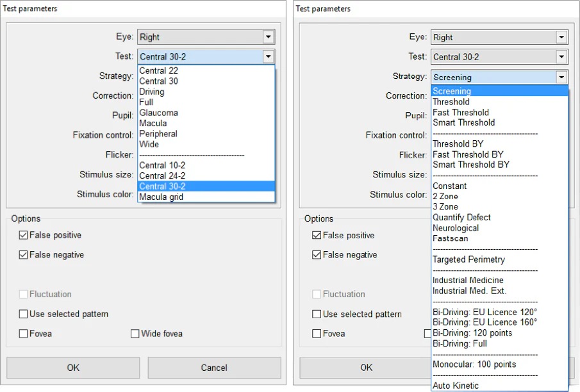Choose Targeted Perimetry strategy
The image size is (580, 392).
[x=499, y=259]
